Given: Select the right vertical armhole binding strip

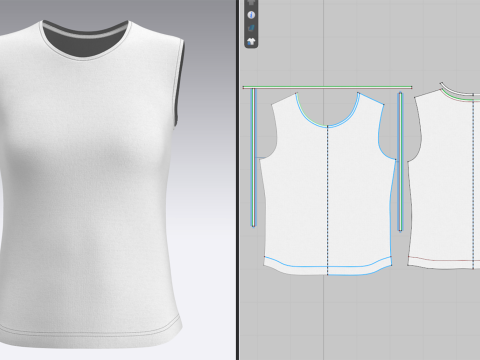Looking at the screenshot, I should click(400, 162).
